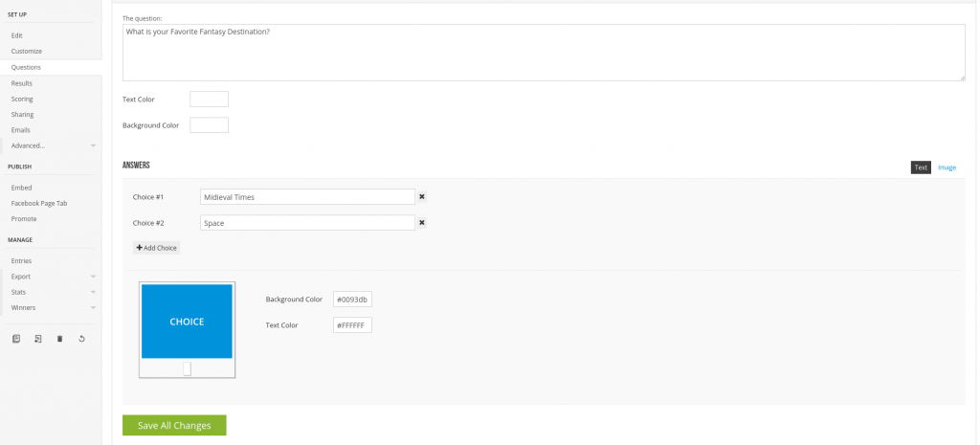
Task: Open the Sharing settings
Action: pyautogui.click(x=23, y=115)
